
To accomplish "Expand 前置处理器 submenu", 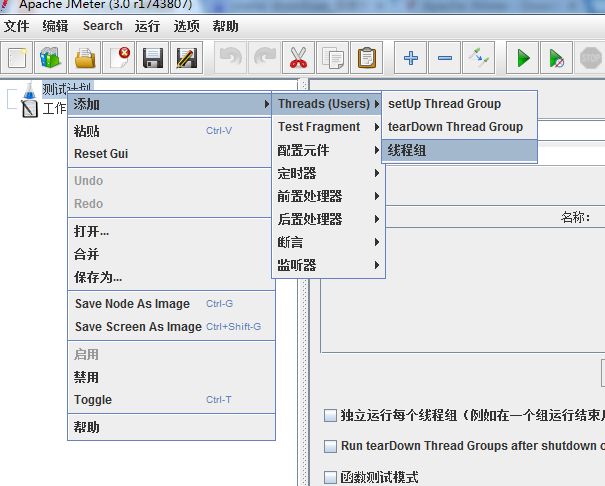I will (328, 196).
